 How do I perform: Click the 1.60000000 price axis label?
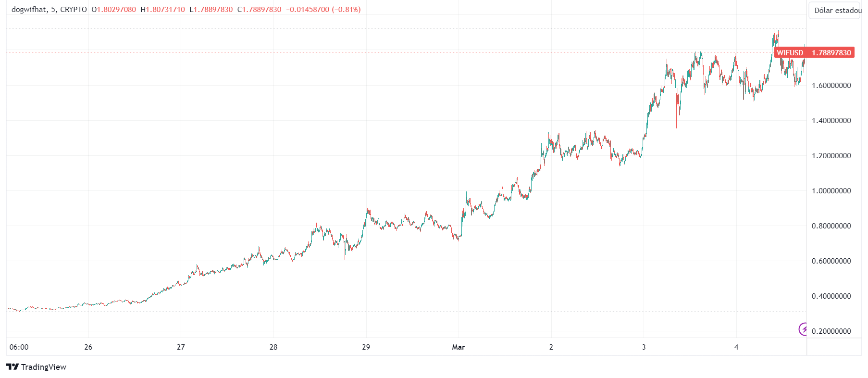pos(831,86)
